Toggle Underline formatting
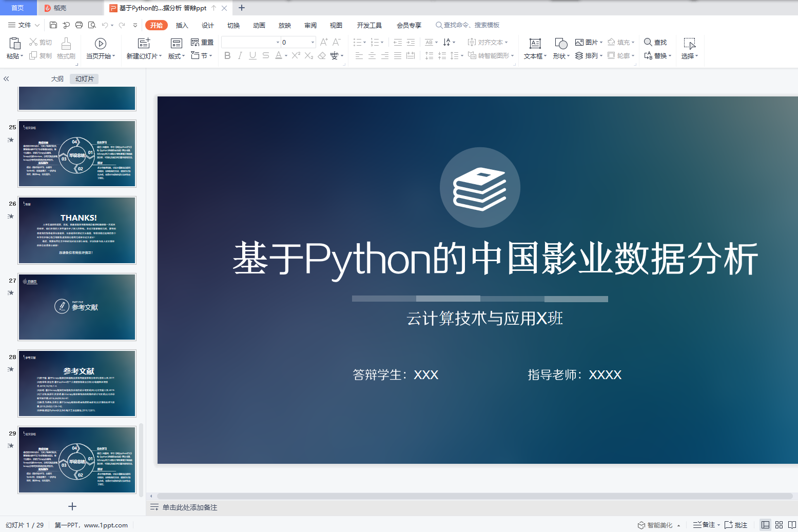 tap(252, 55)
